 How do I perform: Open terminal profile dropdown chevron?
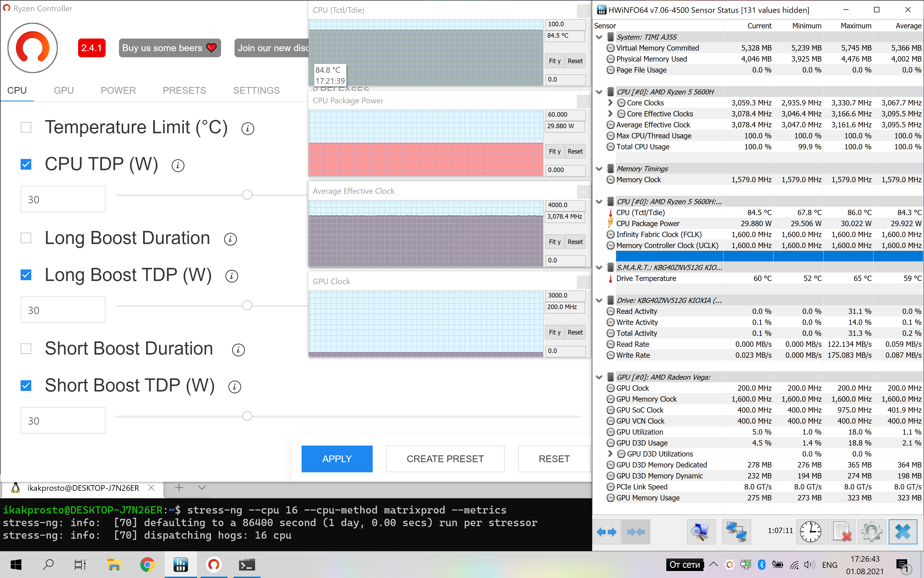pyautogui.click(x=202, y=488)
